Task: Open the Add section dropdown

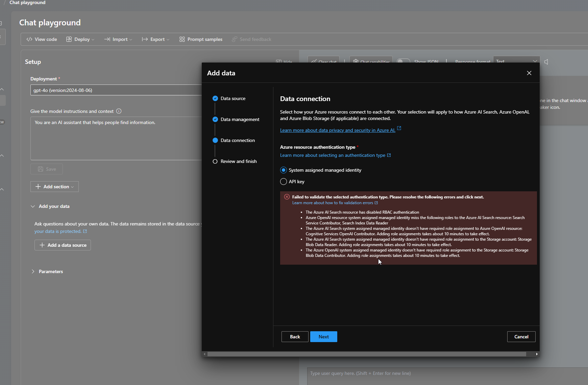Action: (x=54, y=186)
